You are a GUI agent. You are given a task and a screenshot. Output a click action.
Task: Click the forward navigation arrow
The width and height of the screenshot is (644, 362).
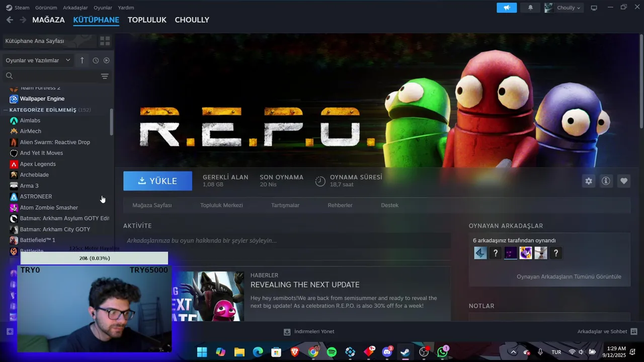[x=23, y=20]
